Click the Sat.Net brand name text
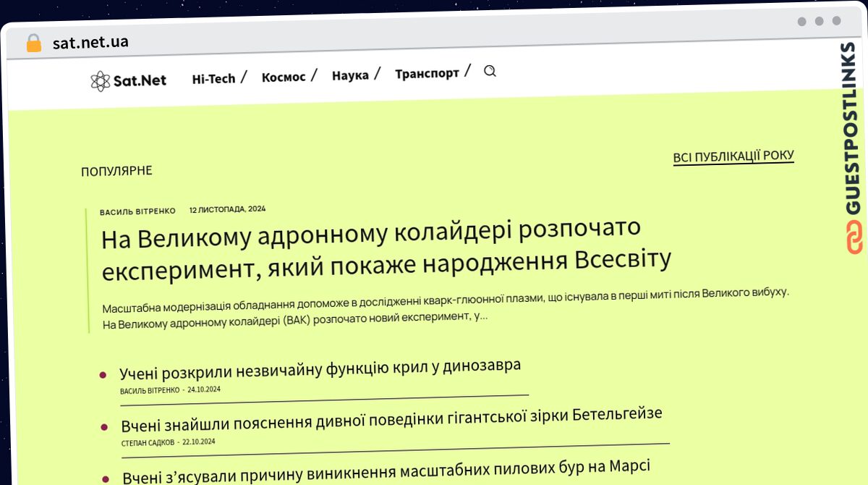Screen dimensions: 868x485 coord(140,80)
